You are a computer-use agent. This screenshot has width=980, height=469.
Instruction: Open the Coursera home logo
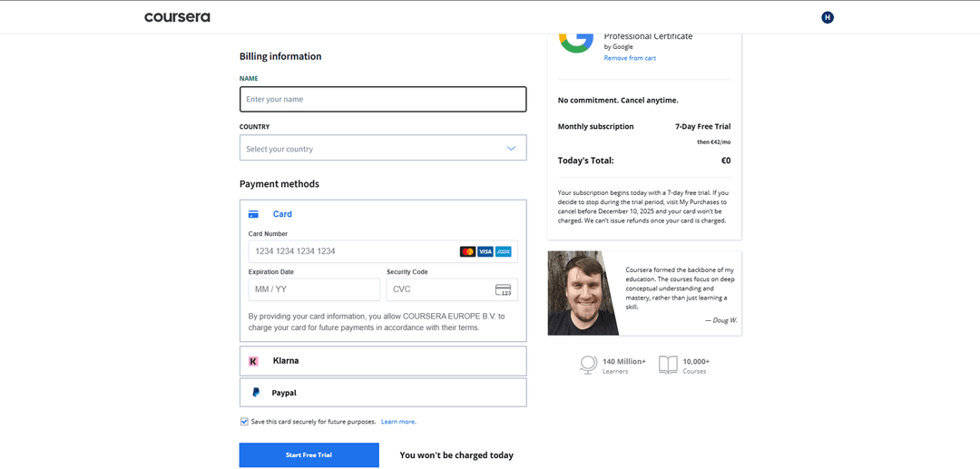tap(177, 17)
